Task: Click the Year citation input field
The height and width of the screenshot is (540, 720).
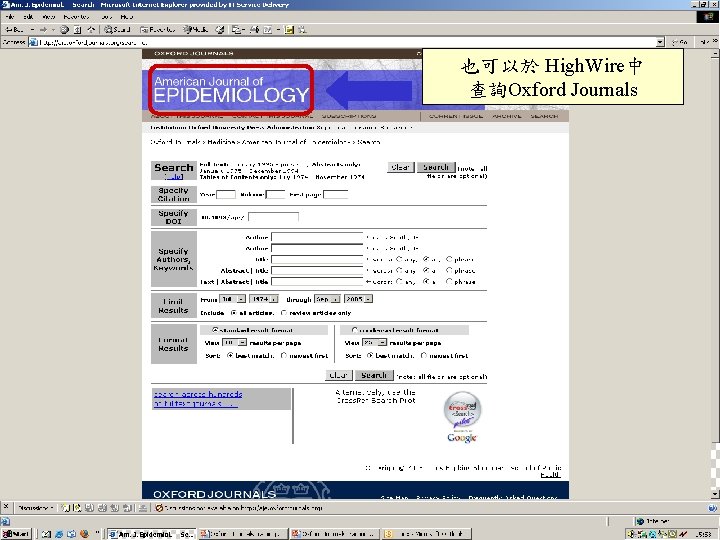Action: pyautogui.click(x=226, y=195)
